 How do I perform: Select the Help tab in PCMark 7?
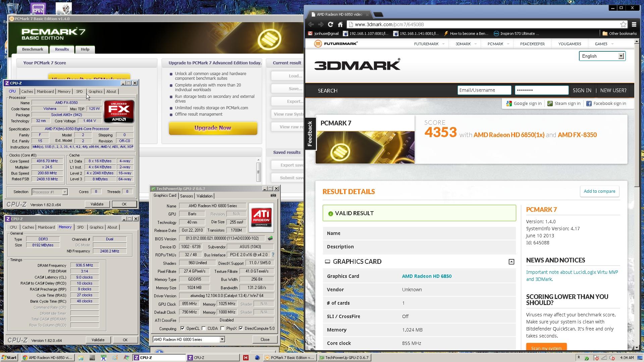coord(85,49)
